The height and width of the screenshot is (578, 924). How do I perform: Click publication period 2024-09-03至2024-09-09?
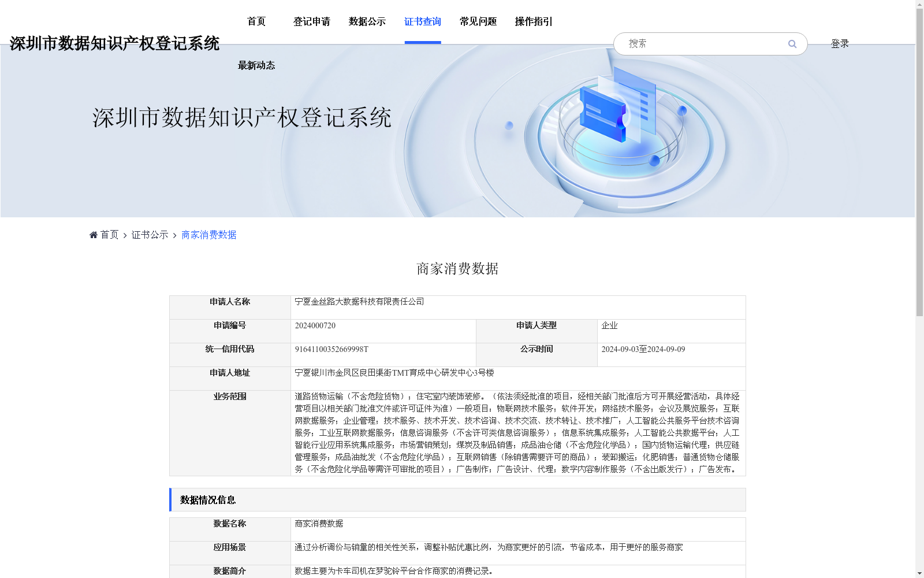[643, 349]
